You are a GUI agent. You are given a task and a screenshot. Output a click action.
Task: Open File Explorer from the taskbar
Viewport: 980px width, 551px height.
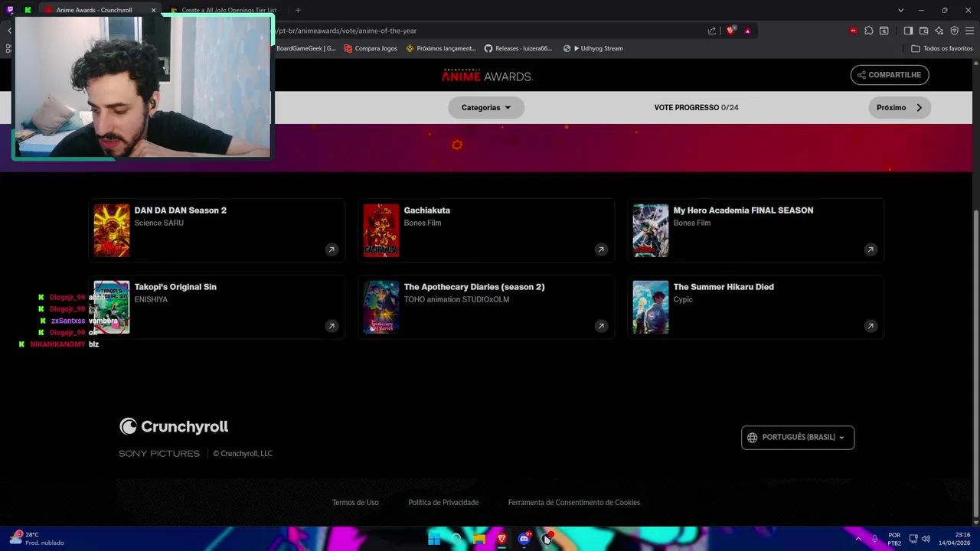coord(479,540)
